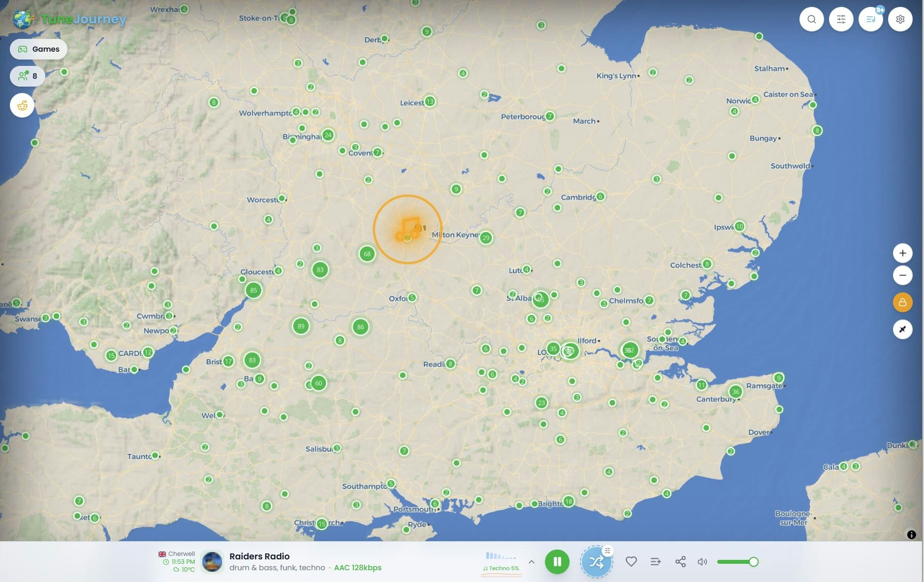
Task: Add station to playlist
Action: 656,561
